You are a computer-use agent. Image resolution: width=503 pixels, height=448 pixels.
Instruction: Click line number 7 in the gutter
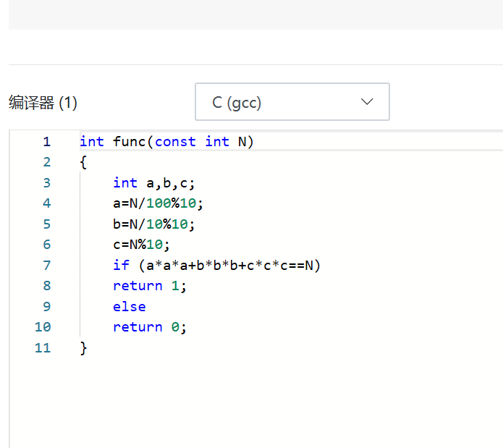[46, 266]
